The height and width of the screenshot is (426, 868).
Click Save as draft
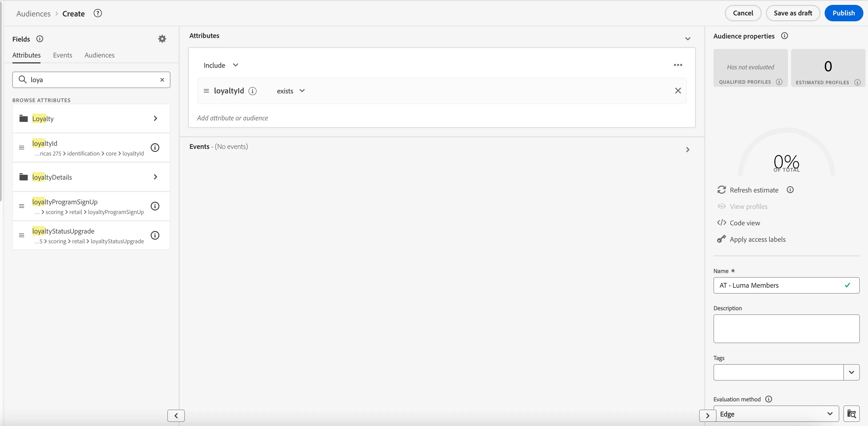click(793, 13)
